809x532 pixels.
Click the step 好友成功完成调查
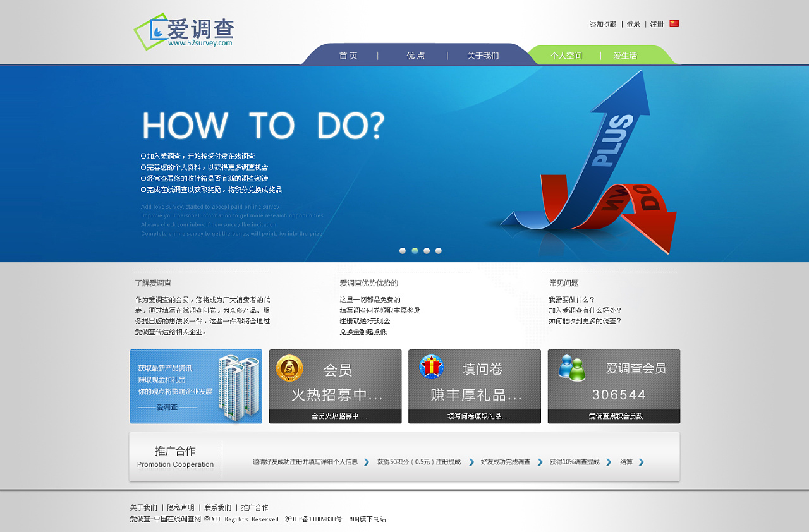(506, 462)
